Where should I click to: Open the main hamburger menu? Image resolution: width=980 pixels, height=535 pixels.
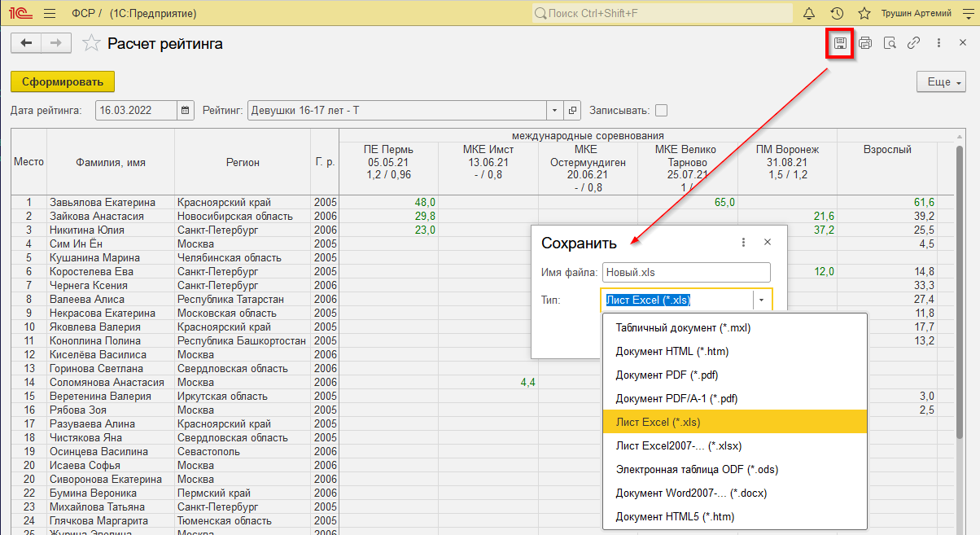49,13
